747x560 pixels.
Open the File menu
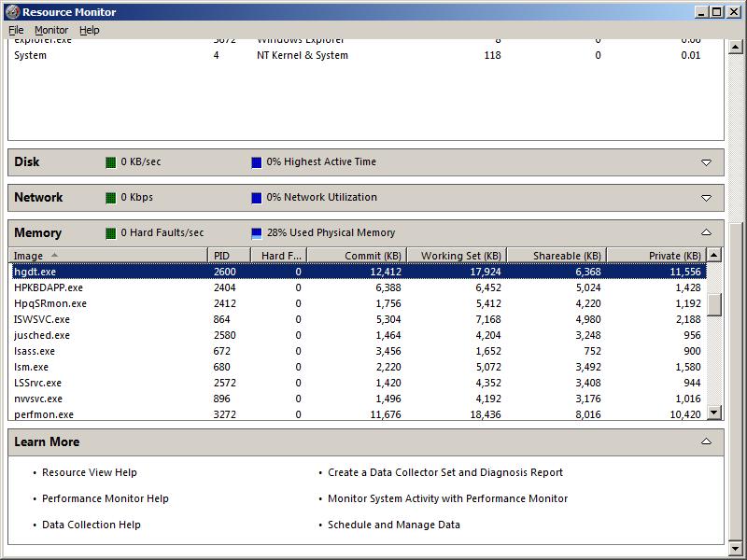click(x=16, y=30)
